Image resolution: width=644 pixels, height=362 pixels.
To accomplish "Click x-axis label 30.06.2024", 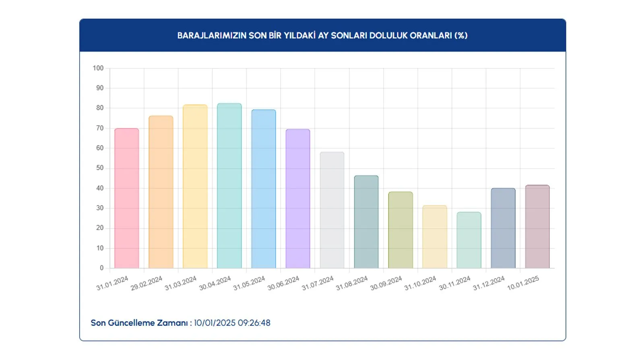I will (x=283, y=283).
